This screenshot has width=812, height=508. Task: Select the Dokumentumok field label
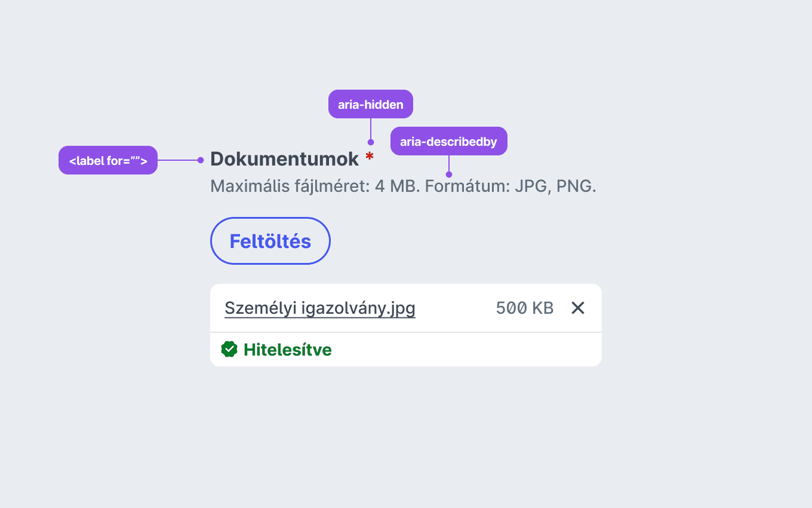click(x=285, y=159)
